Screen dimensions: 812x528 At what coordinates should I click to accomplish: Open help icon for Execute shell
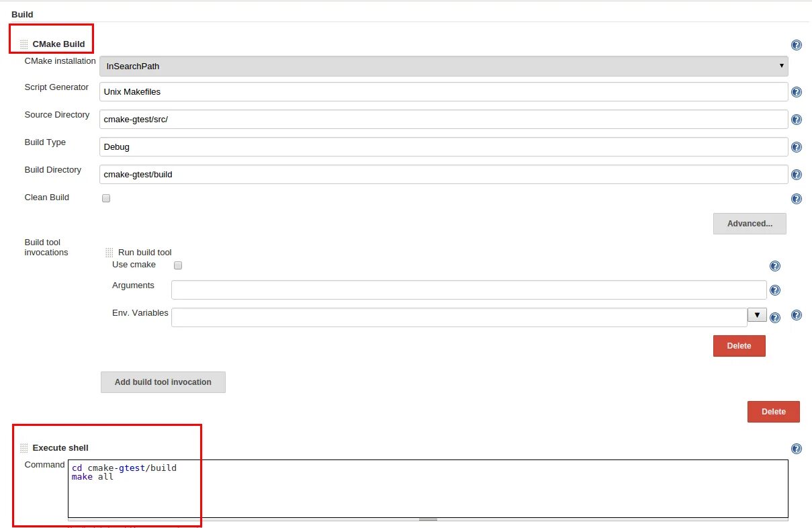[796, 449]
